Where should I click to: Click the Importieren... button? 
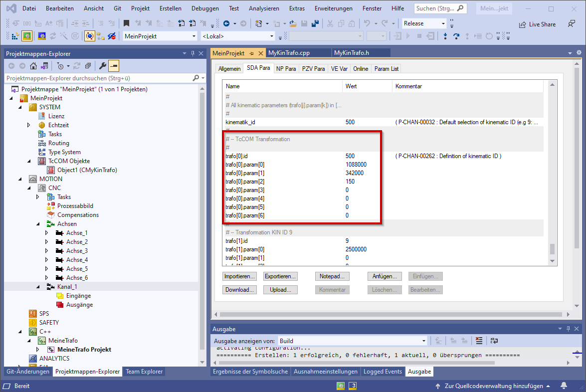(x=239, y=276)
